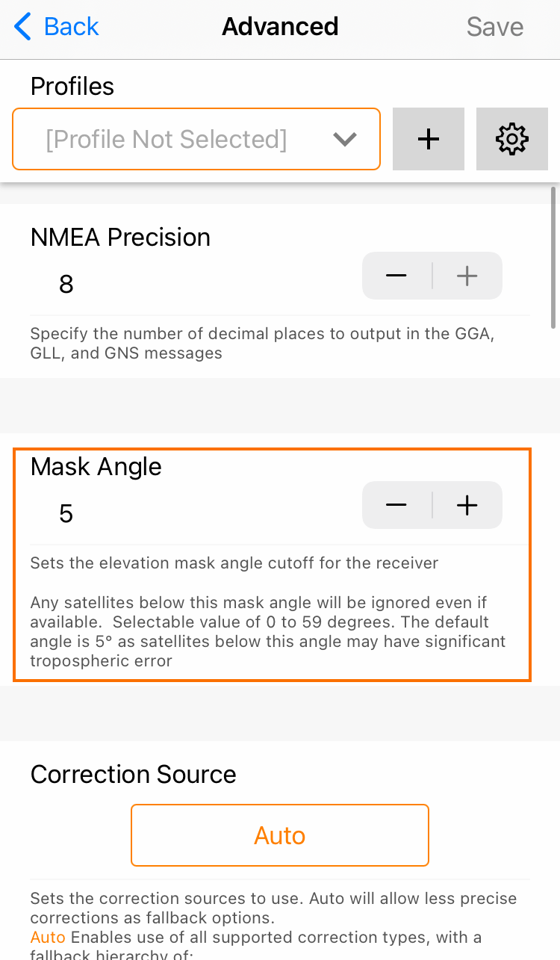This screenshot has width=560, height=960.
Task: Click the Correction Source section heading
Action: [x=134, y=775]
